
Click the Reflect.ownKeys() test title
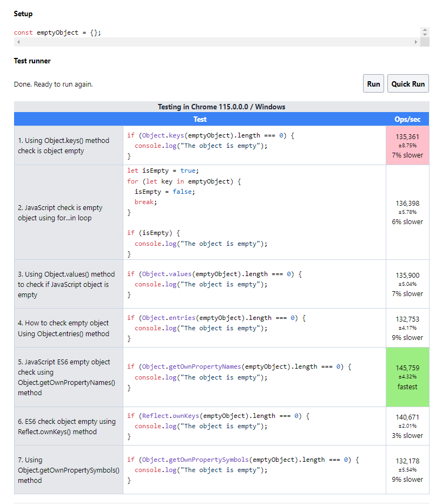(65, 426)
